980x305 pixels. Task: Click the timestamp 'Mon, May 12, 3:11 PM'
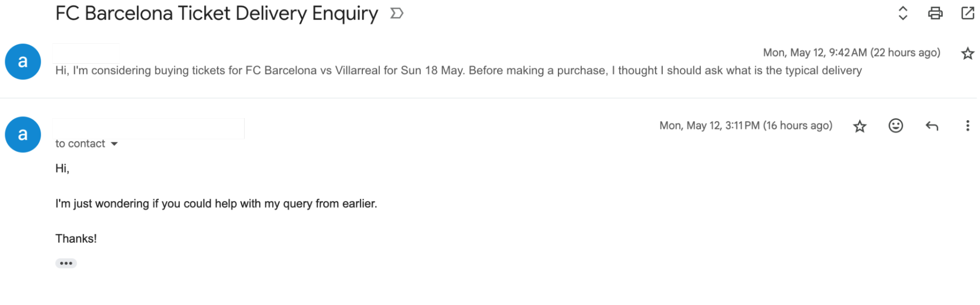pyautogui.click(x=746, y=126)
